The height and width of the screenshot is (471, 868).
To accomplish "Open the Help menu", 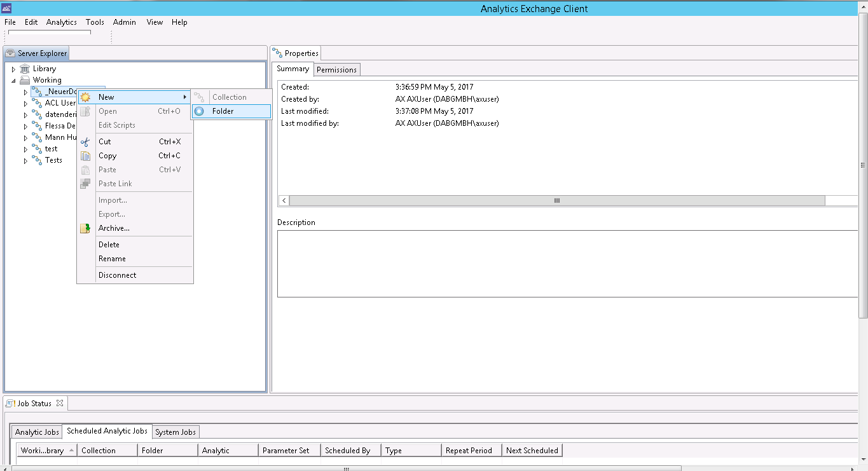I will click(x=179, y=22).
